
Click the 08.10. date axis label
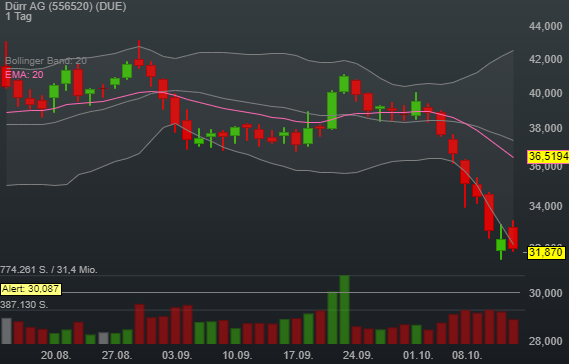(466, 355)
